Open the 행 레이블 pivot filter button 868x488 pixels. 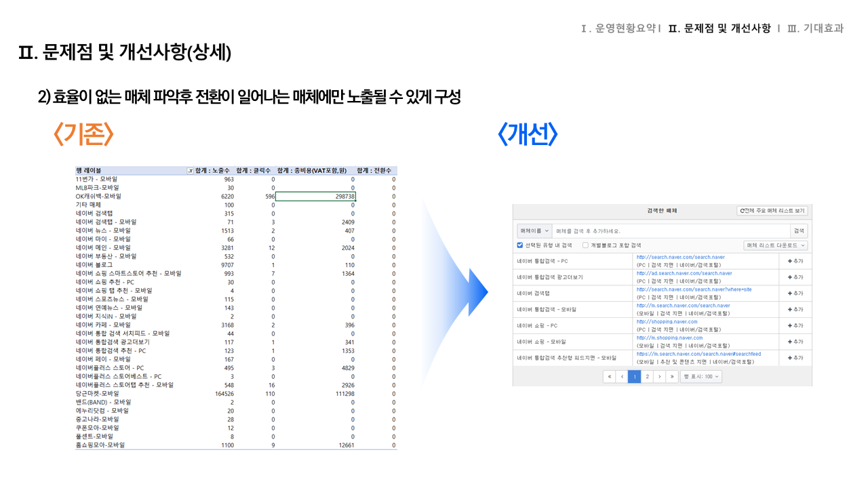tap(190, 170)
